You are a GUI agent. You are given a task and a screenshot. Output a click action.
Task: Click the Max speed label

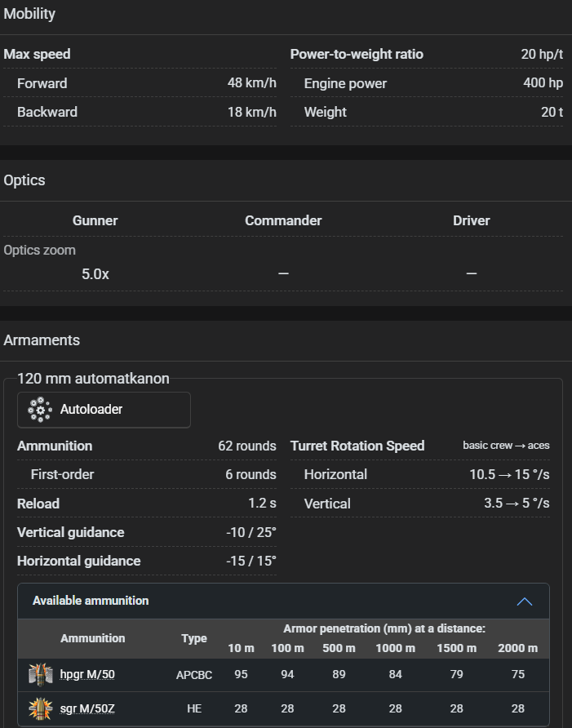[x=38, y=55]
